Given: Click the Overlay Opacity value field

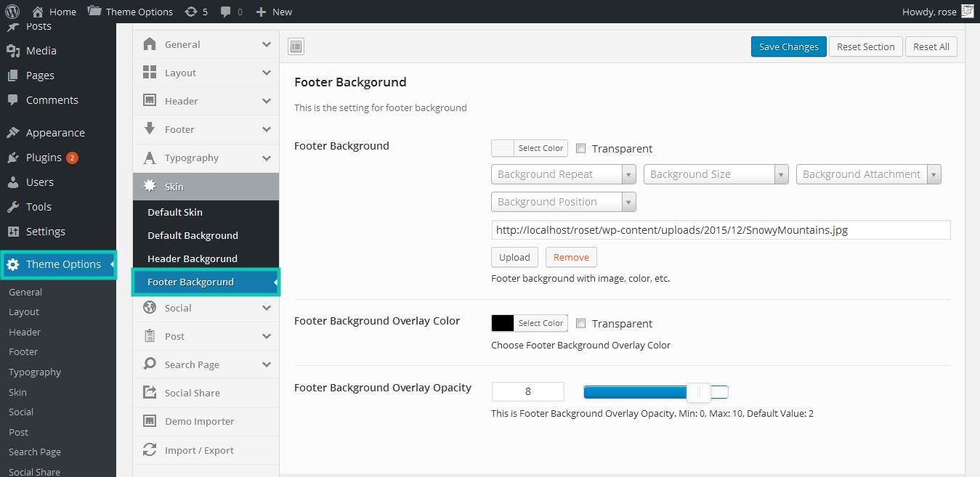Looking at the screenshot, I should pos(528,391).
